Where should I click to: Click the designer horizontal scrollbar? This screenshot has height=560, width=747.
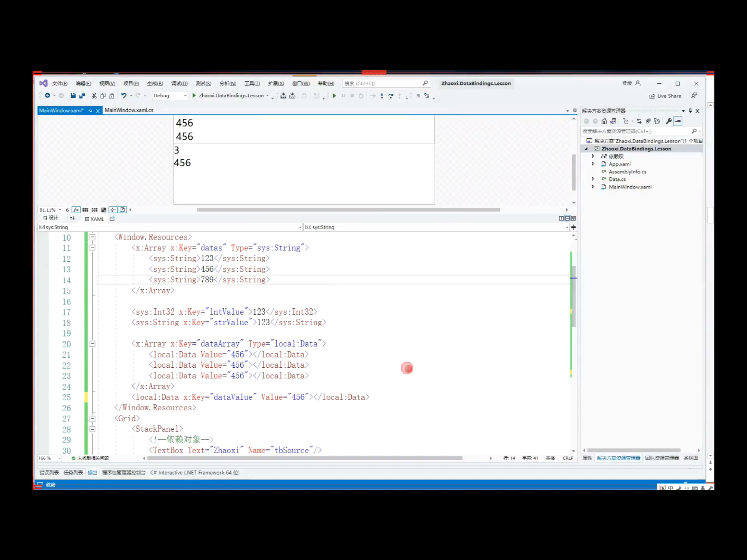coord(348,210)
